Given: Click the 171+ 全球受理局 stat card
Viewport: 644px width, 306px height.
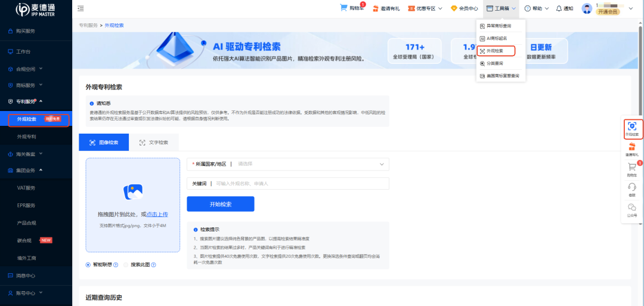Looking at the screenshot, I should tap(414, 51).
